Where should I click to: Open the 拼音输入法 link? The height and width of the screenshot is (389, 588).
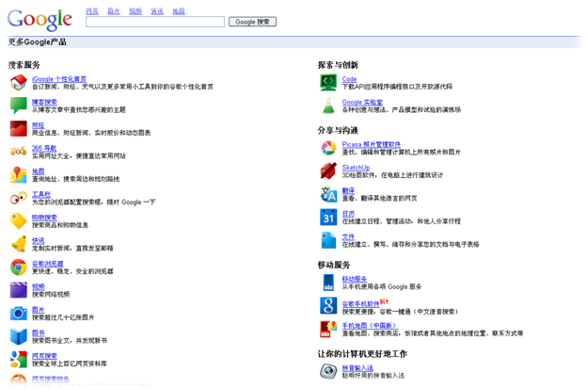358,368
